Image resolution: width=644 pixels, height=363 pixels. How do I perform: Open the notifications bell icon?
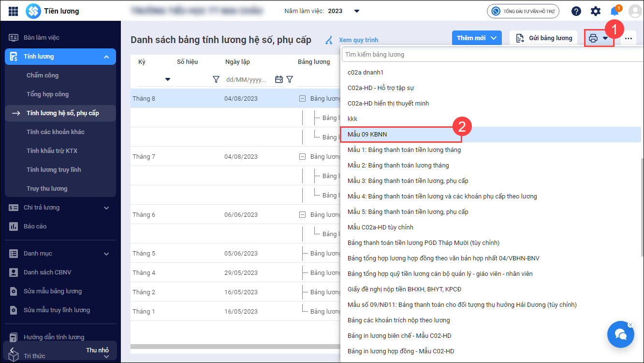pyautogui.click(x=615, y=11)
